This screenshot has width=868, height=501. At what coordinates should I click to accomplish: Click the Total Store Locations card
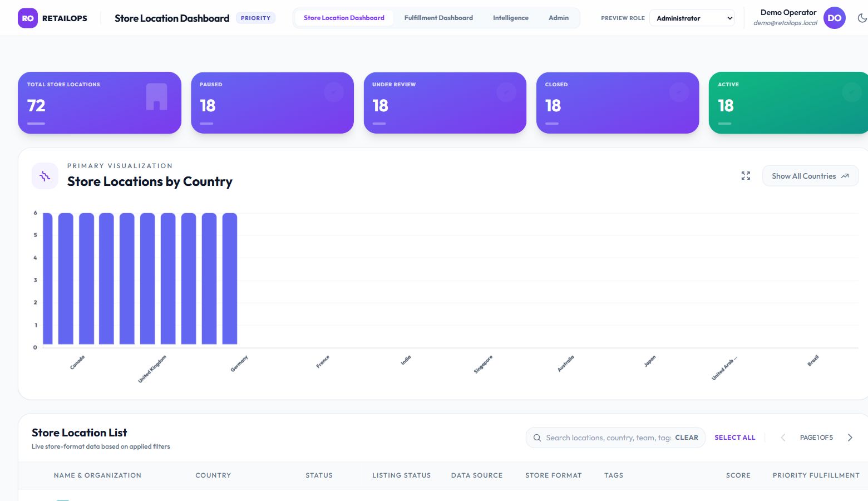(x=100, y=103)
